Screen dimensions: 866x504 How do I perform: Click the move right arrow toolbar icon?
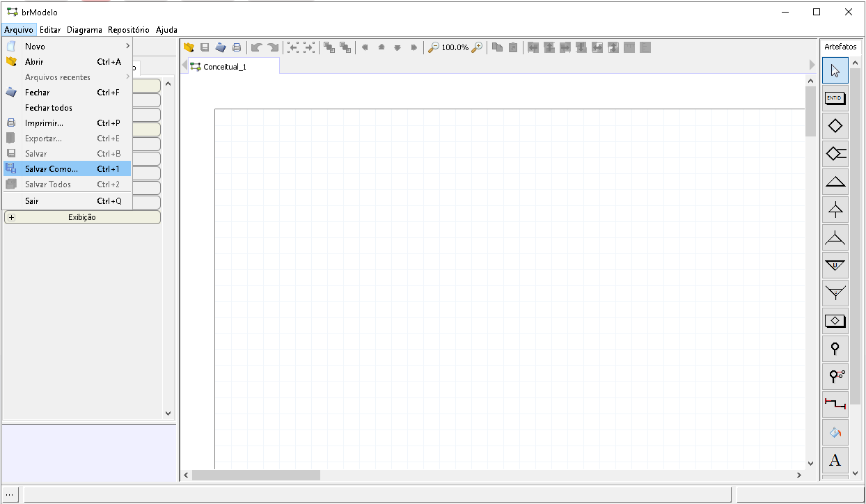click(x=414, y=47)
